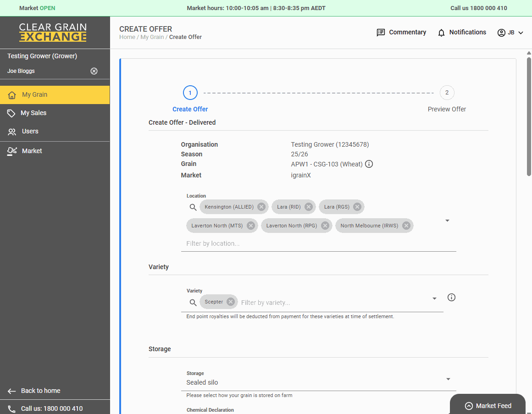Viewport: 532px width, 414px height.
Task: Expand the JB account menu chevron
Action: point(521,33)
